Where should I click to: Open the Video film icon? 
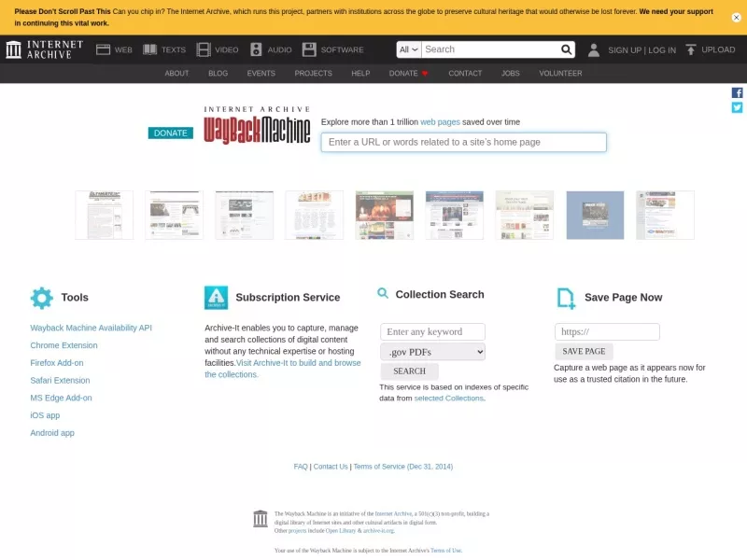(x=204, y=49)
